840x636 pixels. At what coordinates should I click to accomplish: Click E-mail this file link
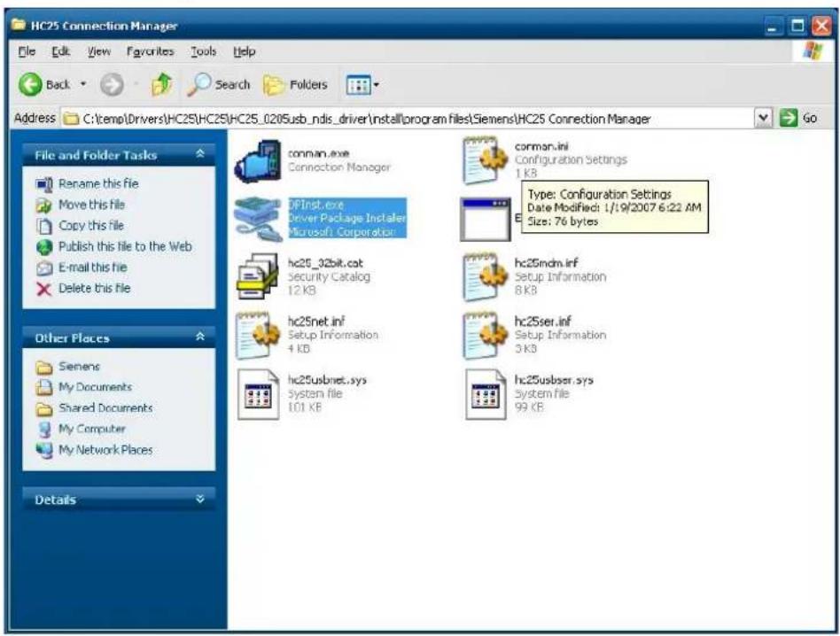(x=93, y=268)
